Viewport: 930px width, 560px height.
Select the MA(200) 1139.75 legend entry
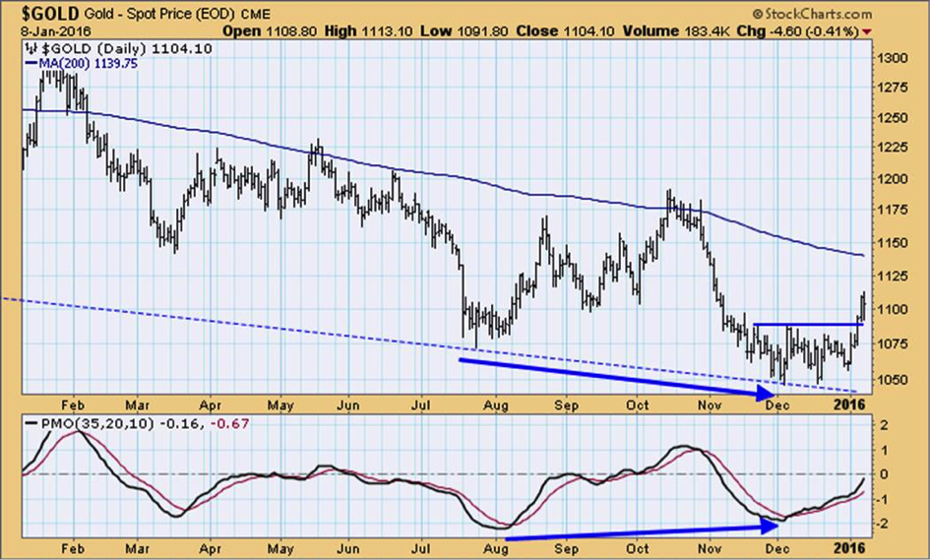[90, 63]
